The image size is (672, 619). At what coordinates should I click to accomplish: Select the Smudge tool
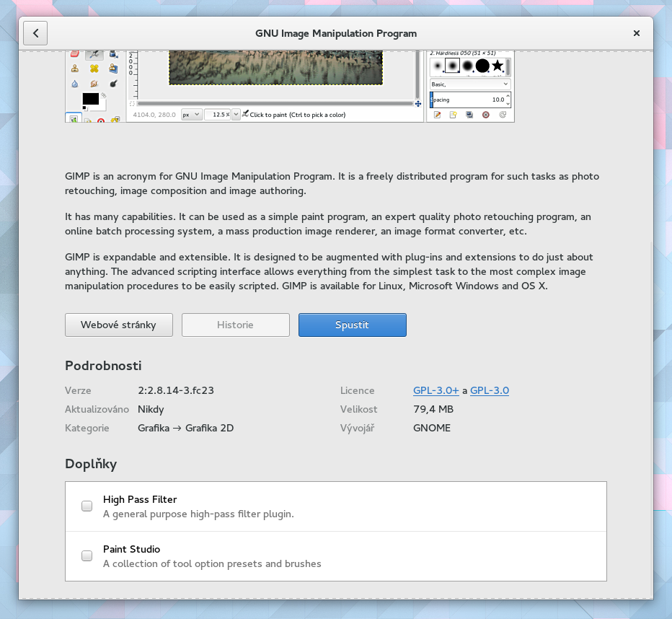click(94, 84)
